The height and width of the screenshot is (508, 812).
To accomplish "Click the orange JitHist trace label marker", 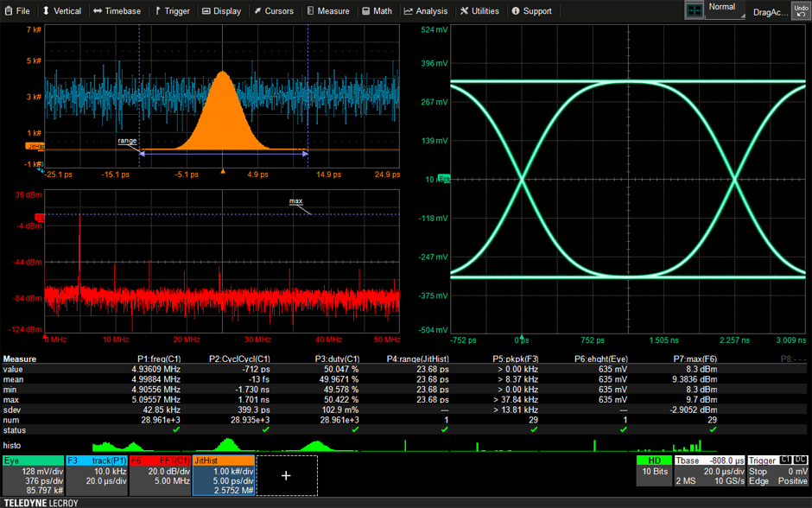I will (x=35, y=147).
